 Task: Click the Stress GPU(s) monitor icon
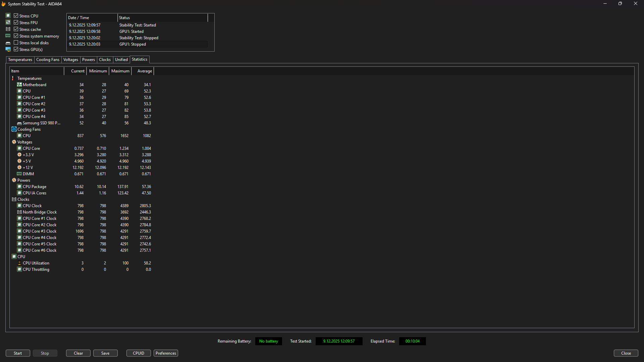[8, 49]
